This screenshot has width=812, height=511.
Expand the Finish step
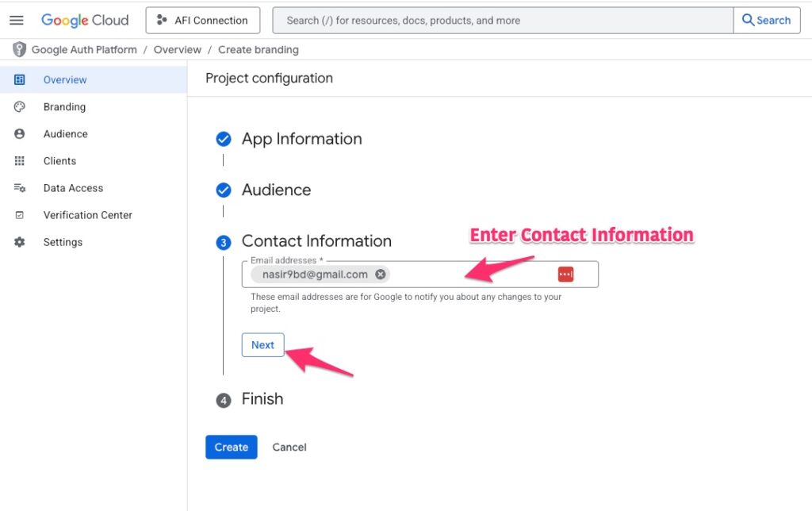[262, 399]
